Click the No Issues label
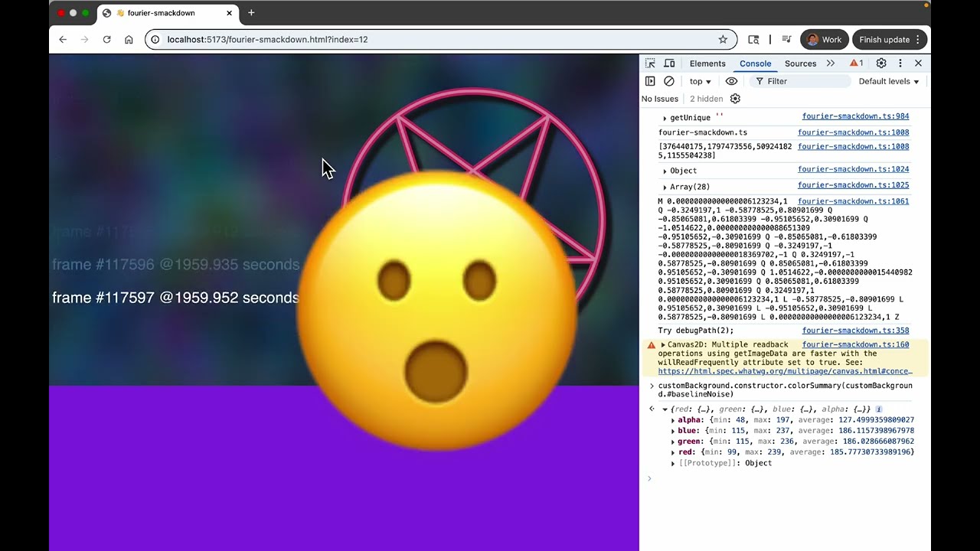980x551 pixels. 660,99
